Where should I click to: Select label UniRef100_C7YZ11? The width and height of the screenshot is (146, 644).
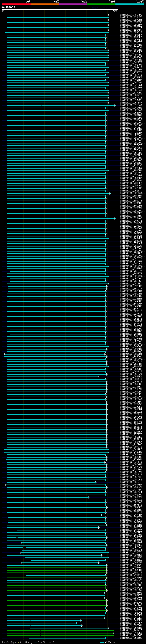click(x=131, y=414)
